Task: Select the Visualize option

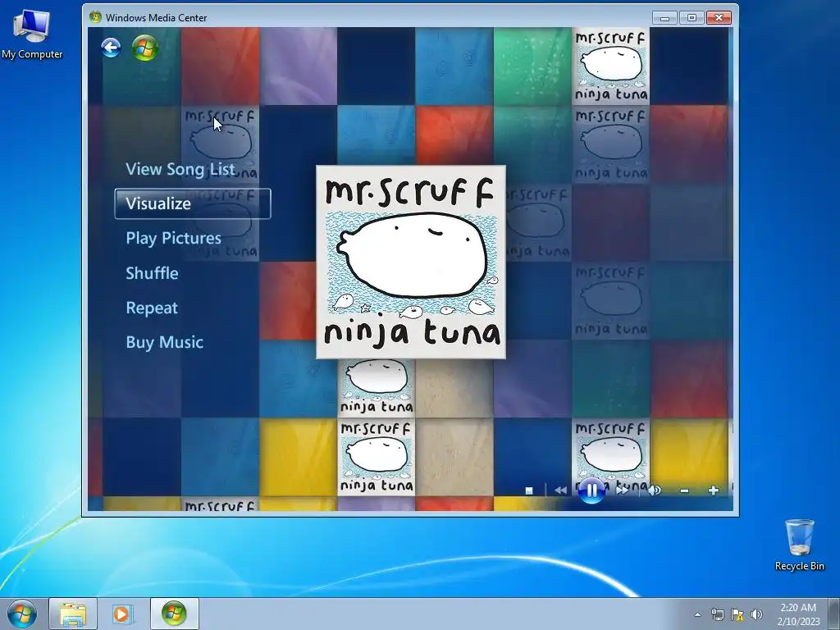Action: [193, 203]
